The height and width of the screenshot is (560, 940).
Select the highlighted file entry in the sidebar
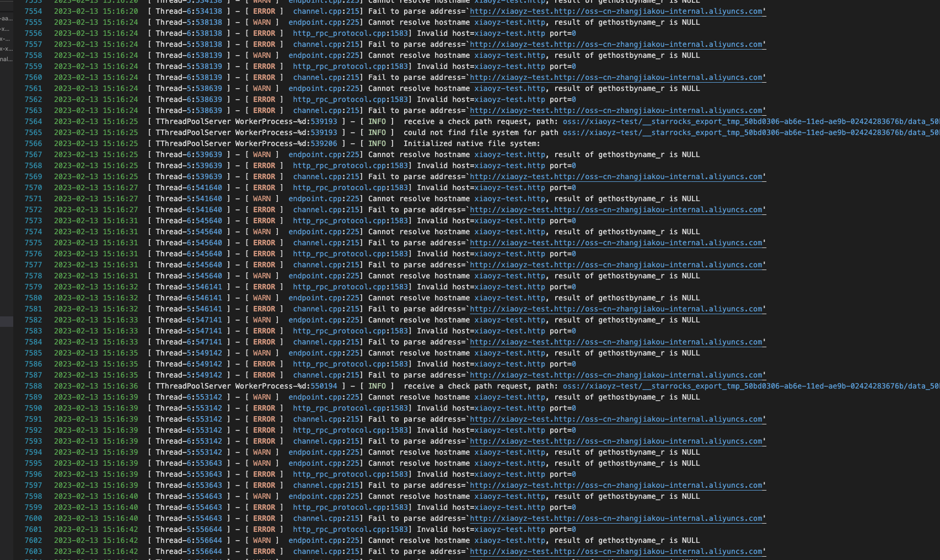[7, 321]
